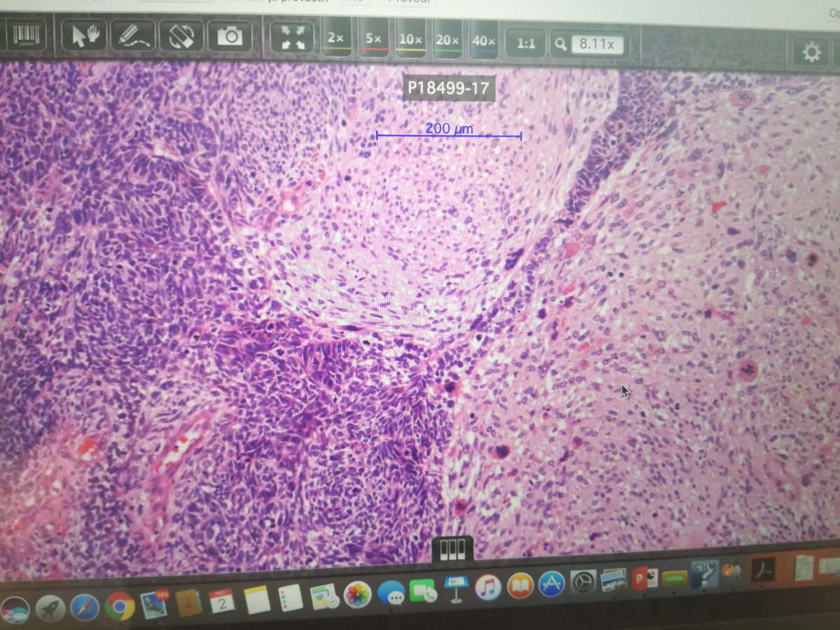Fit the slide with the expand-arrows button
840x630 pixels.
pos(293,38)
